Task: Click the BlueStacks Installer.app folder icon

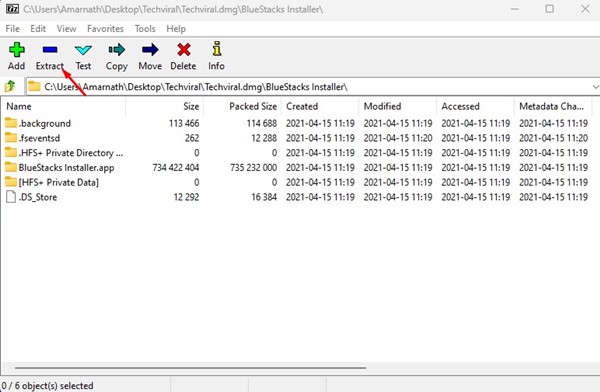Action: click(x=11, y=167)
